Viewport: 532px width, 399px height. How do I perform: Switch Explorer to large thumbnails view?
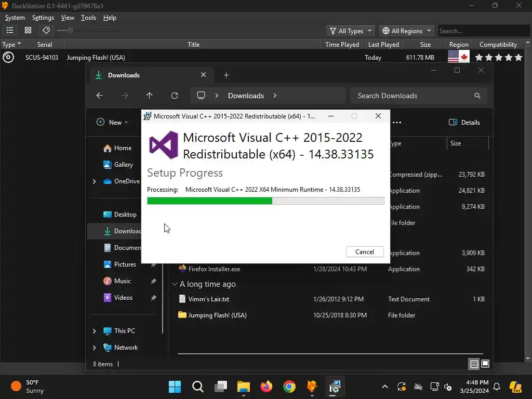(485, 364)
